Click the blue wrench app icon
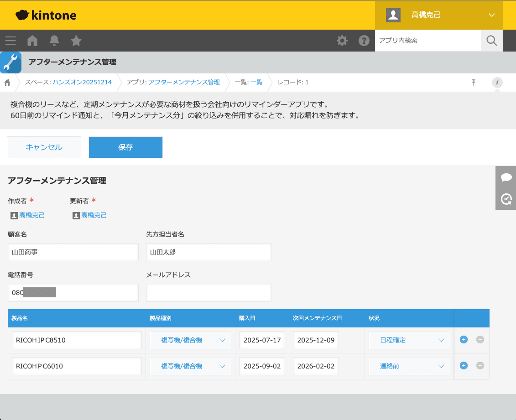Screen dimensions: 516x420 tap(10, 62)
